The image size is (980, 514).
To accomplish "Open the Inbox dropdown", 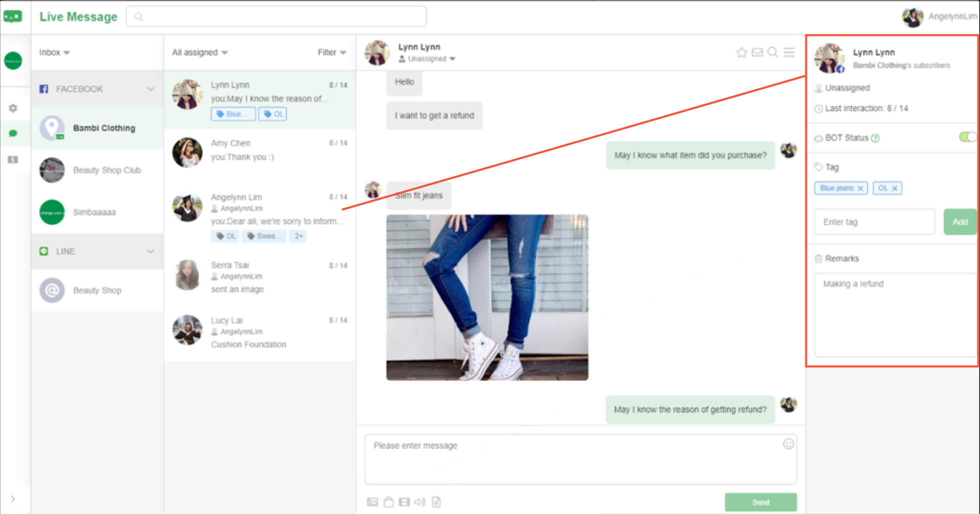I will pyautogui.click(x=54, y=52).
